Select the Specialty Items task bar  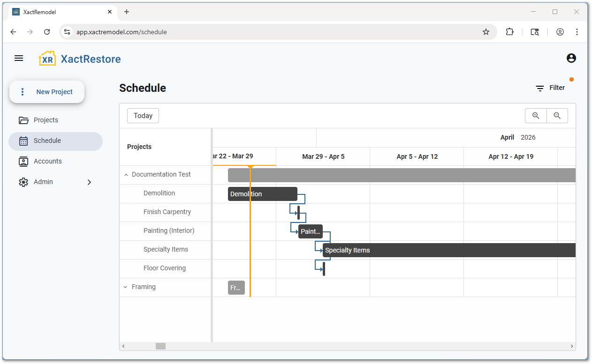(x=422, y=250)
